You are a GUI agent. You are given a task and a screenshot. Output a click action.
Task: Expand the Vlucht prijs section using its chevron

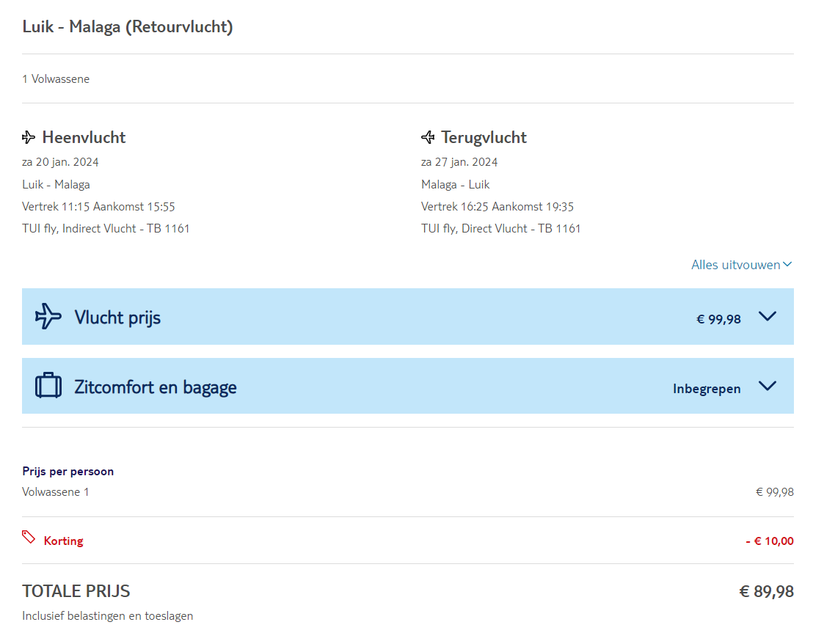[x=768, y=317]
